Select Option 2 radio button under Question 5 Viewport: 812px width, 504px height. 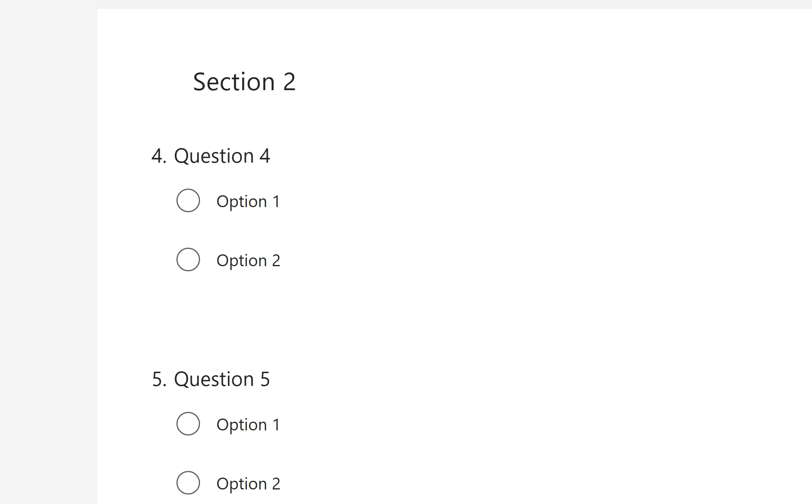188,483
